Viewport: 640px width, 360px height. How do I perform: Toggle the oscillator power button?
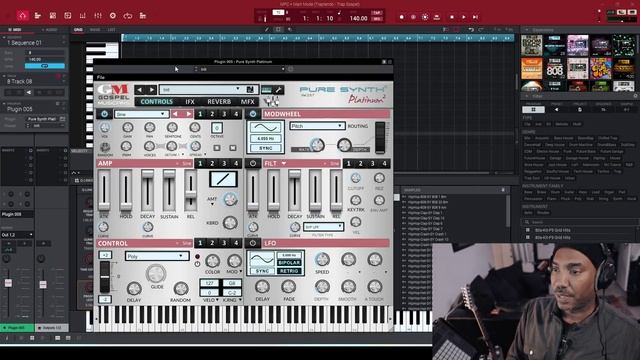tap(104, 114)
